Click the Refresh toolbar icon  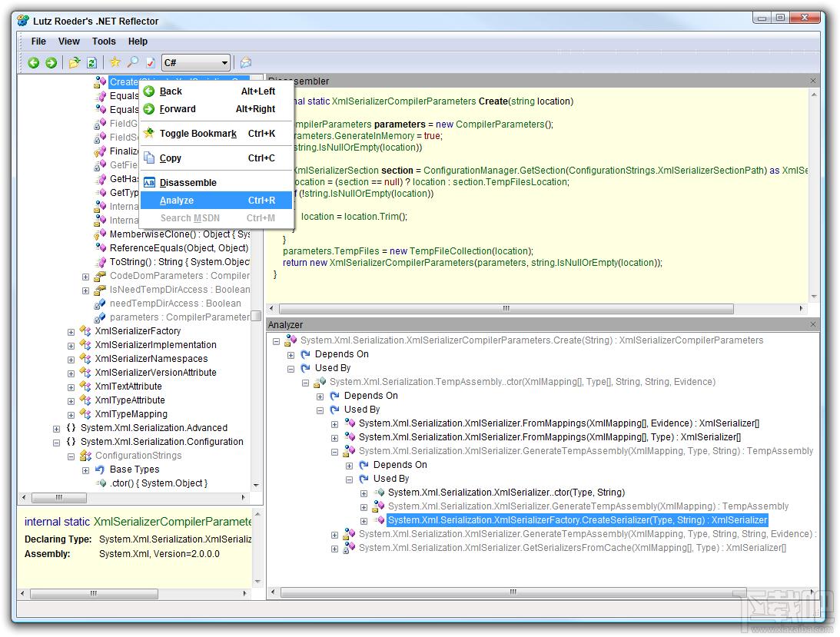click(x=91, y=63)
